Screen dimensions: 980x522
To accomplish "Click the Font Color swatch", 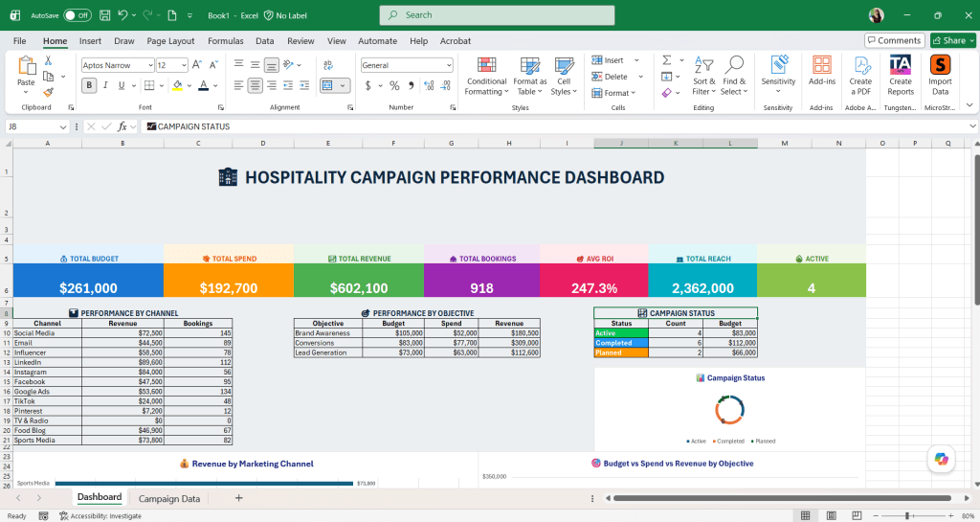I will pos(203,85).
